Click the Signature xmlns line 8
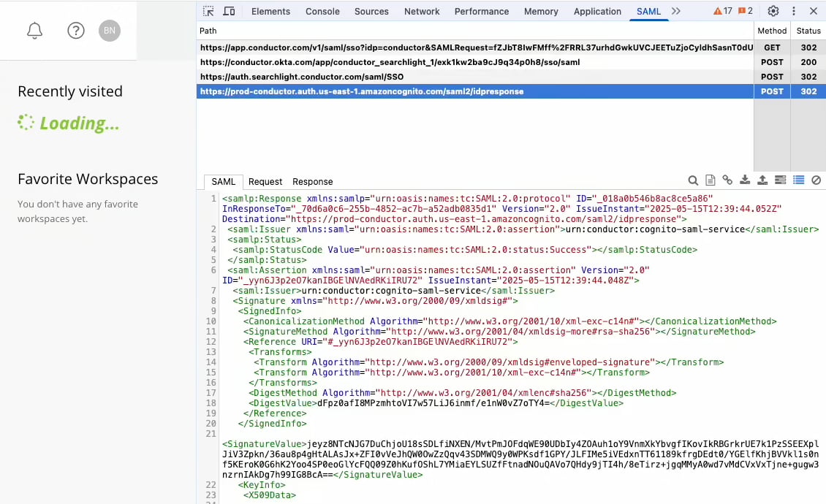 pos(375,301)
